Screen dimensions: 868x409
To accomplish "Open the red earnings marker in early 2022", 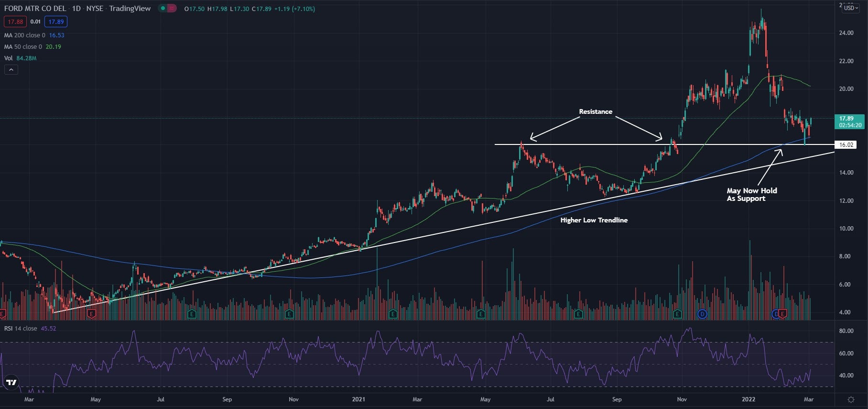I will (x=782, y=314).
